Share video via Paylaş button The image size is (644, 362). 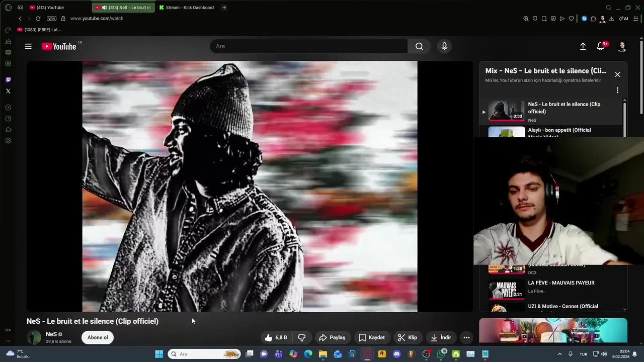pos(332,337)
